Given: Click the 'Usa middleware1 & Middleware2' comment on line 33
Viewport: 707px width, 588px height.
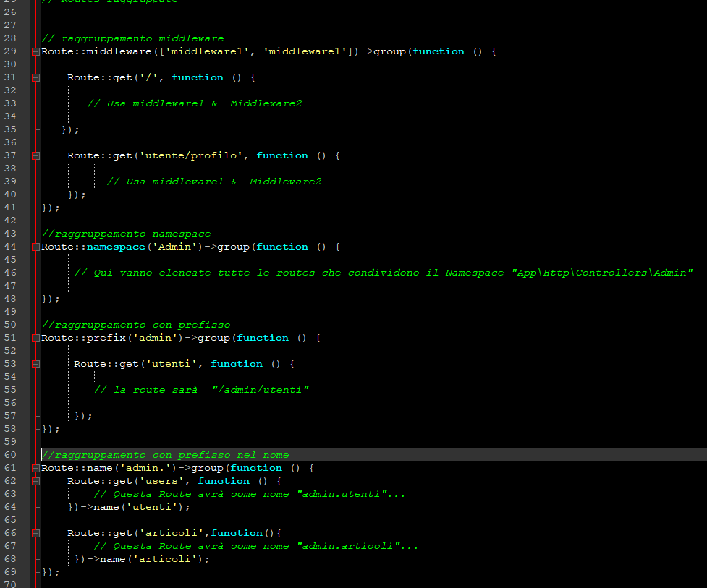Looking at the screenshot, I should pyautogui.click(x=195, y=103).
